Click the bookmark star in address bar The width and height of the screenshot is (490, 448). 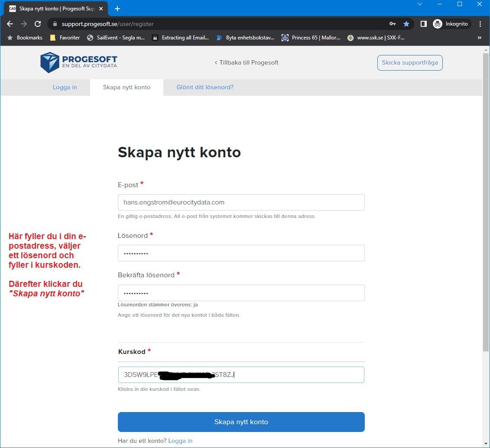point(406,24)
